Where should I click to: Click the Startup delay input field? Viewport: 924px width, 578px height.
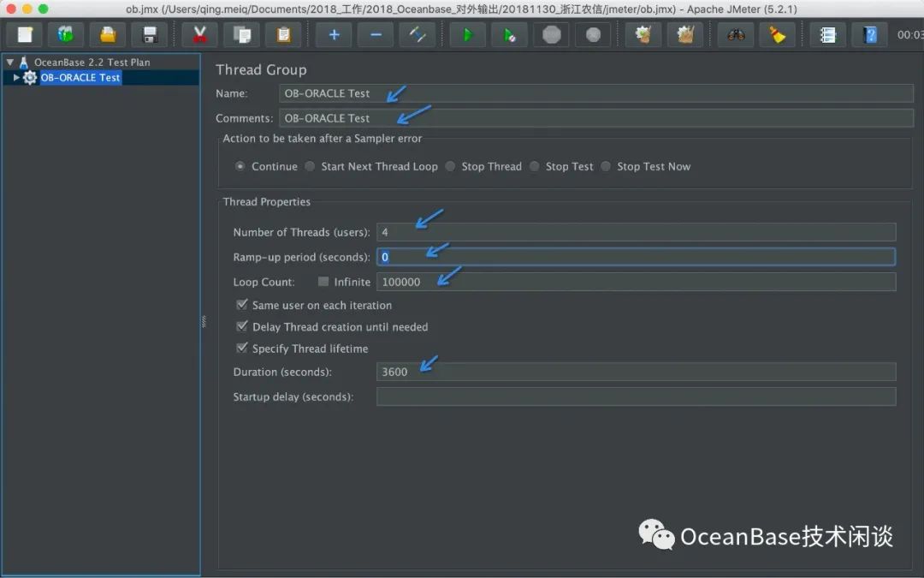[x=635, y=396]
